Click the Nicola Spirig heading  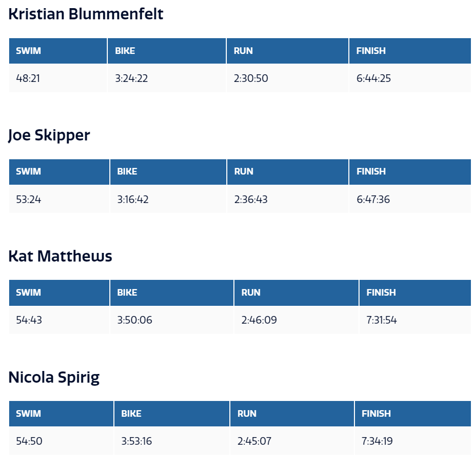click(54, 378)
